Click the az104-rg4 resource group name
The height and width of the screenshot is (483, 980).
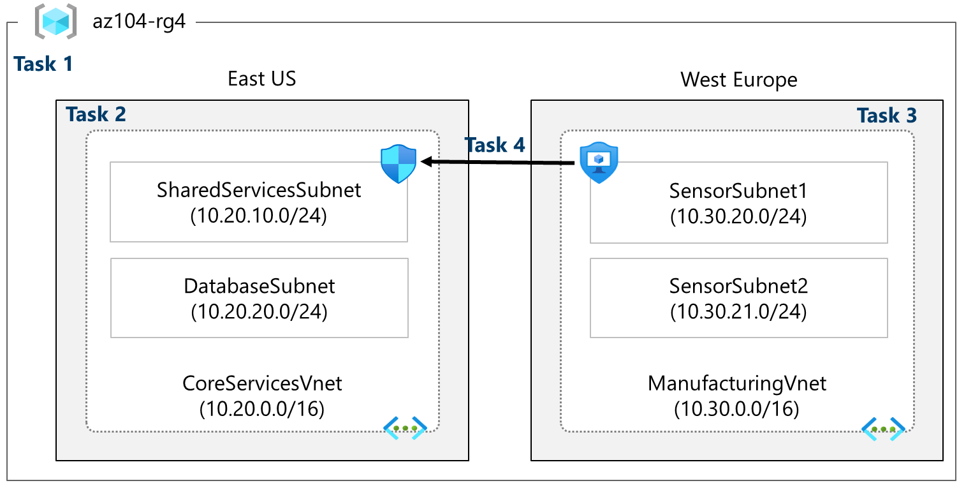coord(139,22)
